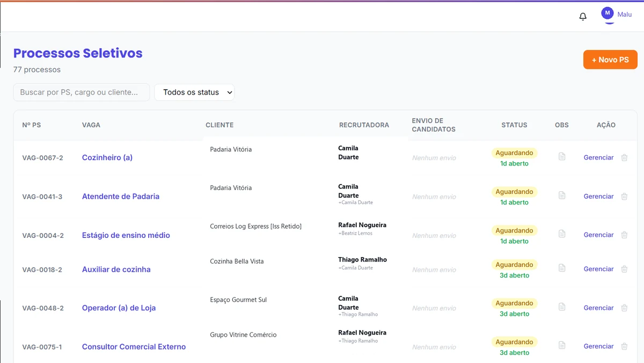The image size is (644, 363).
Task: Click the RECRUTADORA column header
Action: 364,125
